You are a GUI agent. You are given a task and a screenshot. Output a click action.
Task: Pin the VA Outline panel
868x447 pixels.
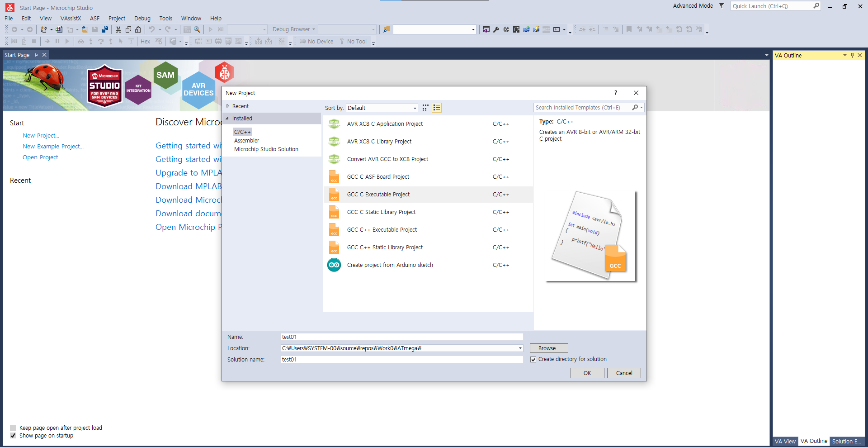point(852,55)
